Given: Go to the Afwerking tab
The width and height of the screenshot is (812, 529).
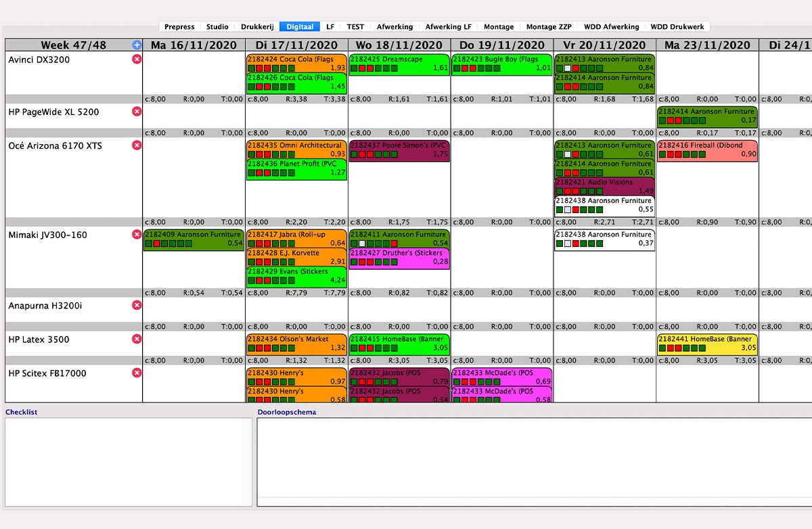Looking at the screenshot, I should [394, 27].
